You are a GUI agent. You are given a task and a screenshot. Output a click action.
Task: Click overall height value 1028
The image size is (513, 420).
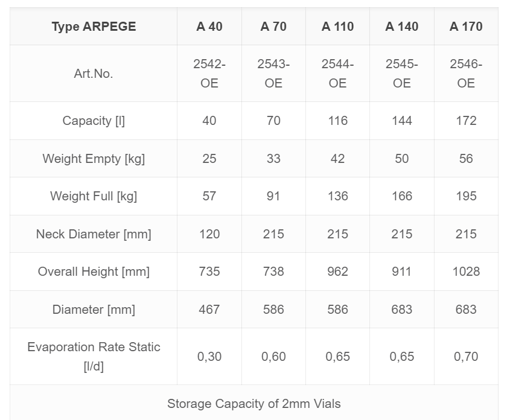click(466, 272)
